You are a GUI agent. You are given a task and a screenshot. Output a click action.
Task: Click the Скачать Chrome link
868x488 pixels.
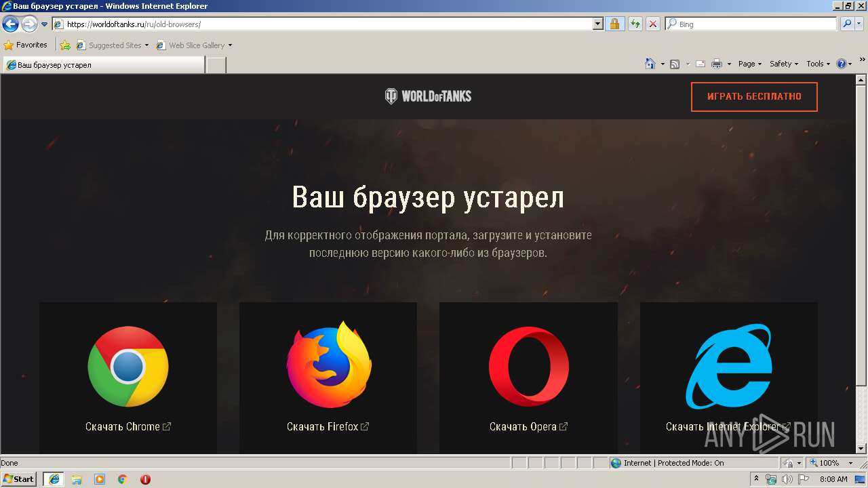tap(128, 426)
